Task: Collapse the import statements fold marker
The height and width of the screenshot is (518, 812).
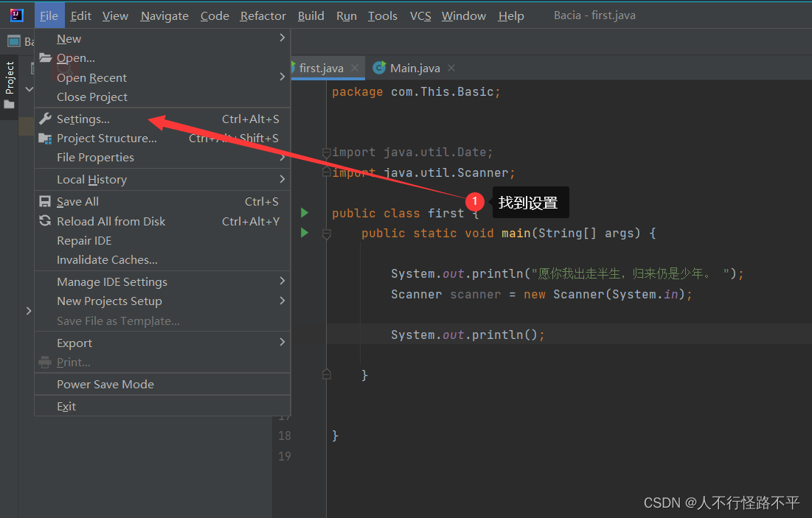Action: [326, 152]
